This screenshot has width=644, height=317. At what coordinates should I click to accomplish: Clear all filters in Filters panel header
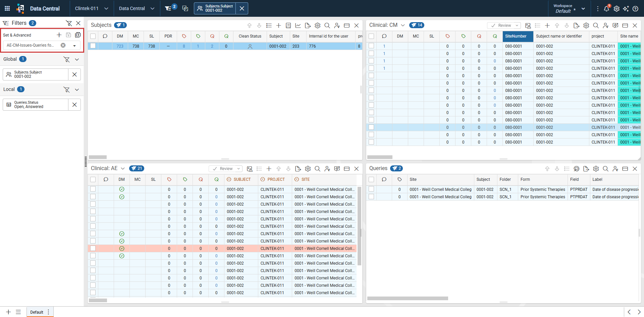click(69, 23)
